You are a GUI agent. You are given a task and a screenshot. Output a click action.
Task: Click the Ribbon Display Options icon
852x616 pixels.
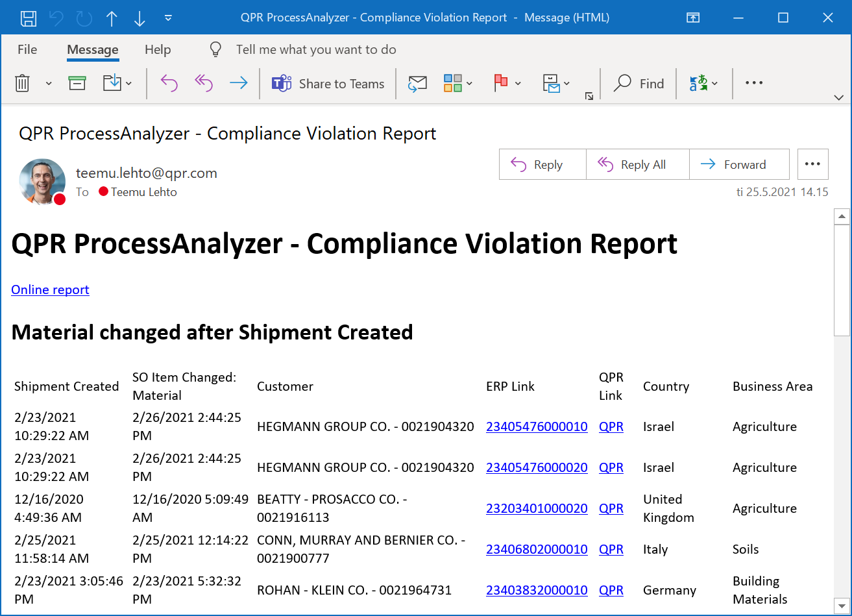tap(694, 18)
